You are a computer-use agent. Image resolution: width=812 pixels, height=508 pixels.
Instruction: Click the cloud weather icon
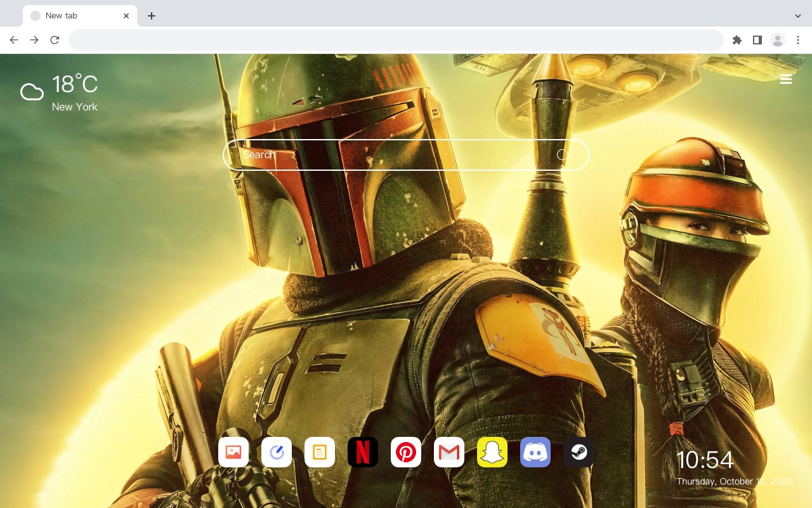[32, 92]
